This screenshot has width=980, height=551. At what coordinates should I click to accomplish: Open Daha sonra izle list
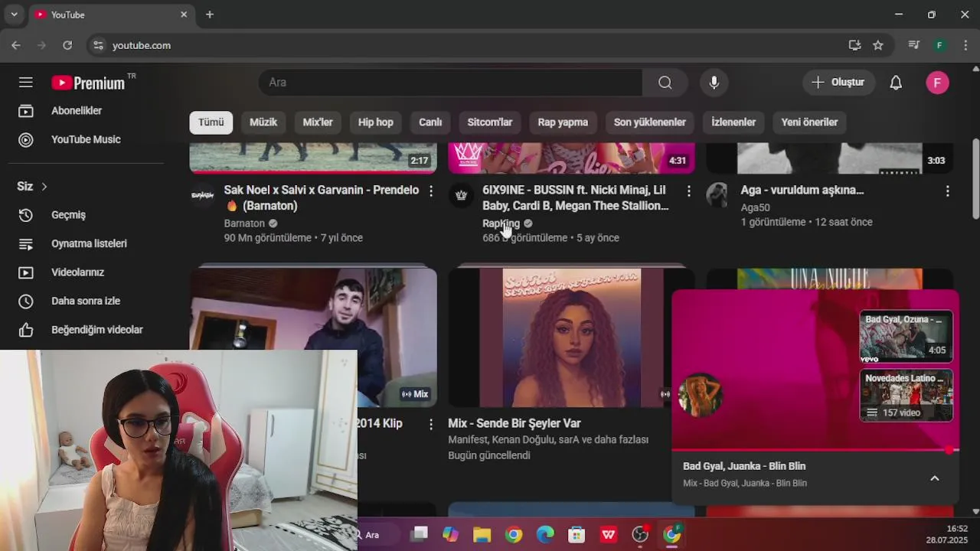86,301
